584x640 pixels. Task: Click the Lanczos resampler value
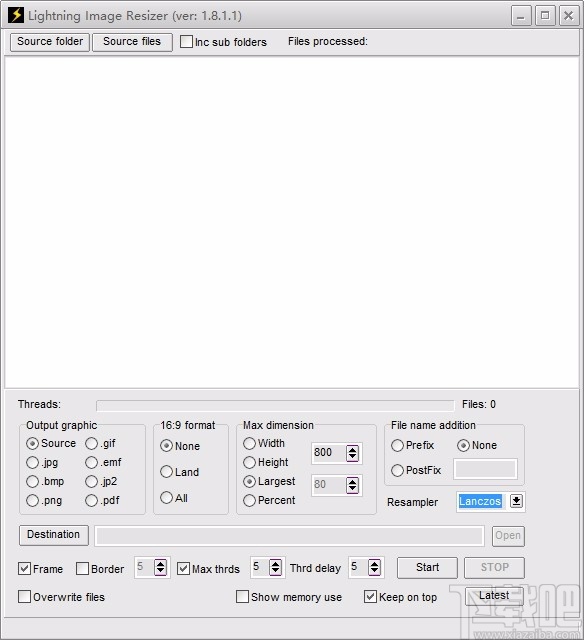coord(480,501)
